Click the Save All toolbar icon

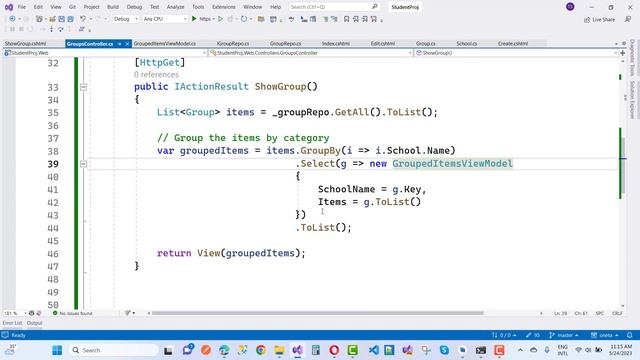[70, 19]
